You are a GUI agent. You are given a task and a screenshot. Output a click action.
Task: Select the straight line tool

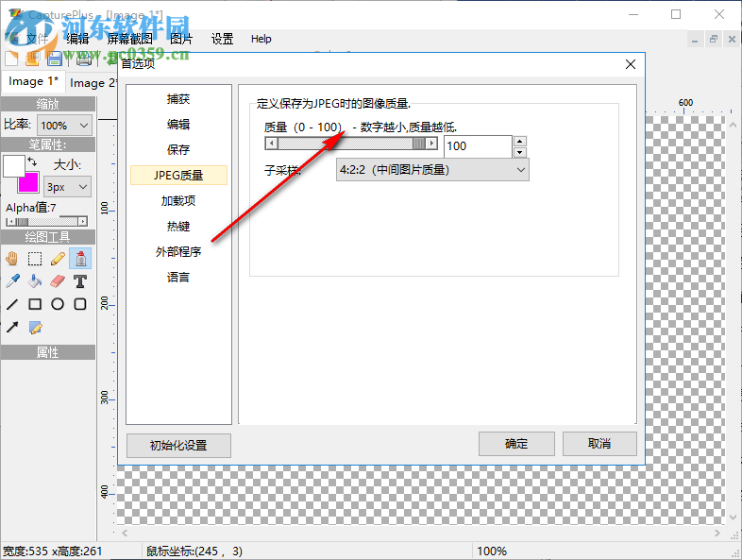click(x=12, y=304)
